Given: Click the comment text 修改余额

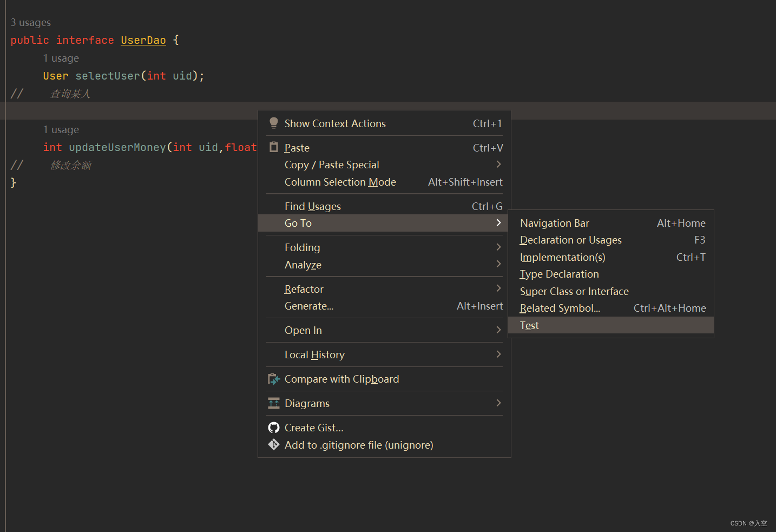Looking at the screenshot, I should [x=71, y=165].
